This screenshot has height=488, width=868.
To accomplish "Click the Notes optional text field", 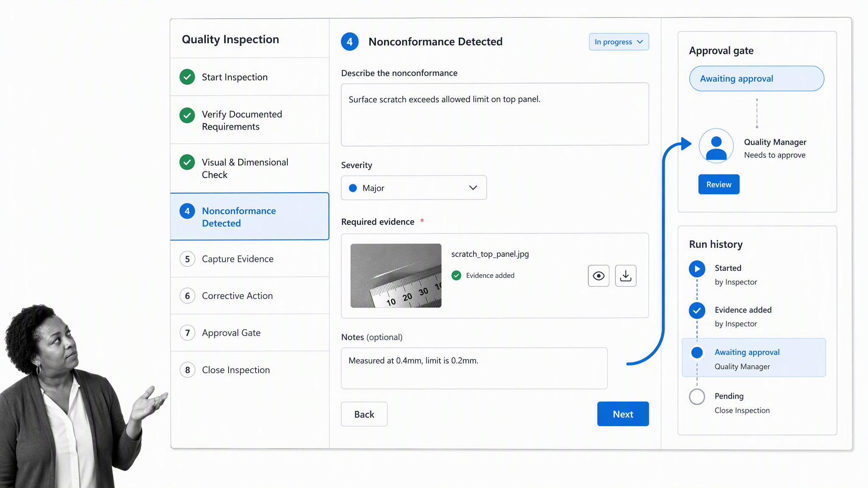I will 474,368.
